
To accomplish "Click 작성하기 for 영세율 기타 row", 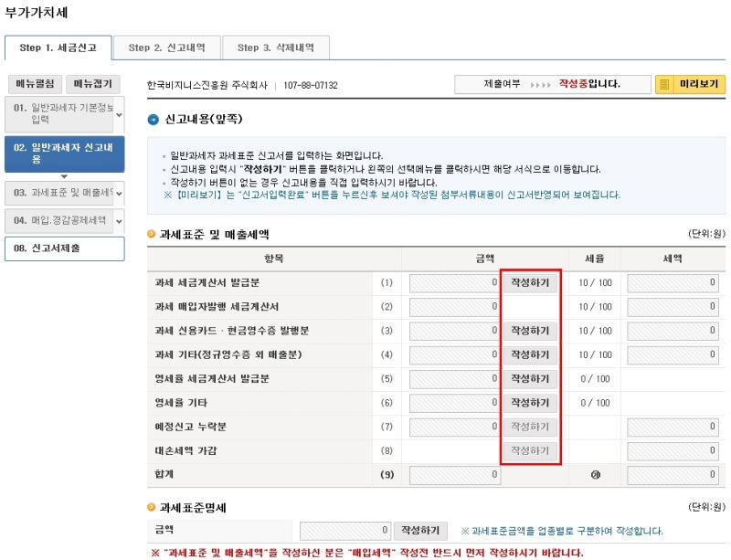I will click(530, 402).
